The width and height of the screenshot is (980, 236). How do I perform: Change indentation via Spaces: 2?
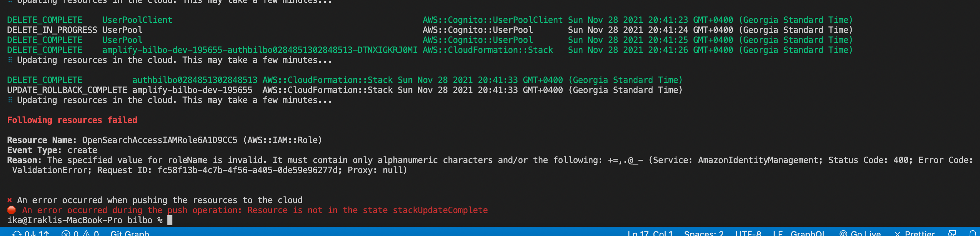[704, 233]
